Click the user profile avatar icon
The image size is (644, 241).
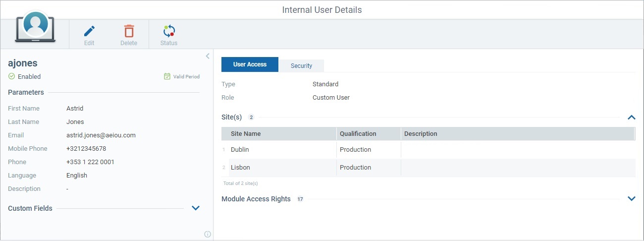click(36, 26)
